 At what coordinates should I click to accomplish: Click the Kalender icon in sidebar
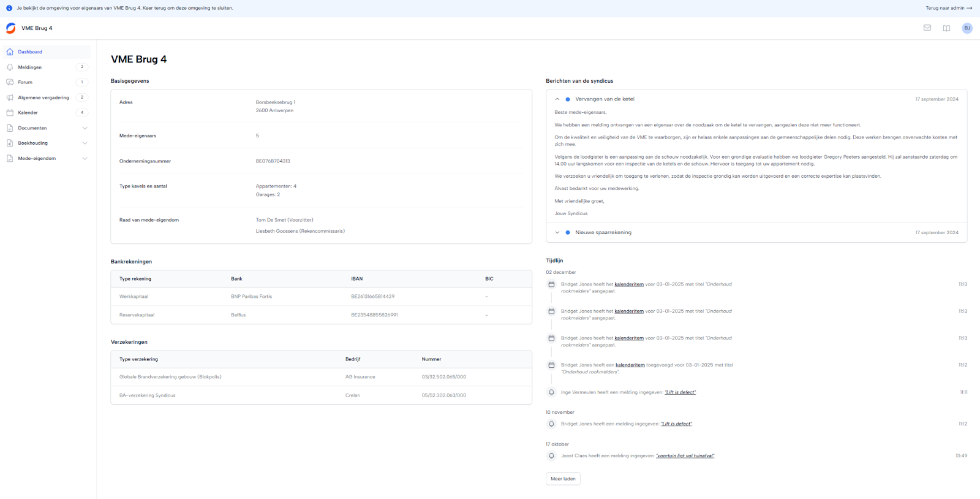10,113
